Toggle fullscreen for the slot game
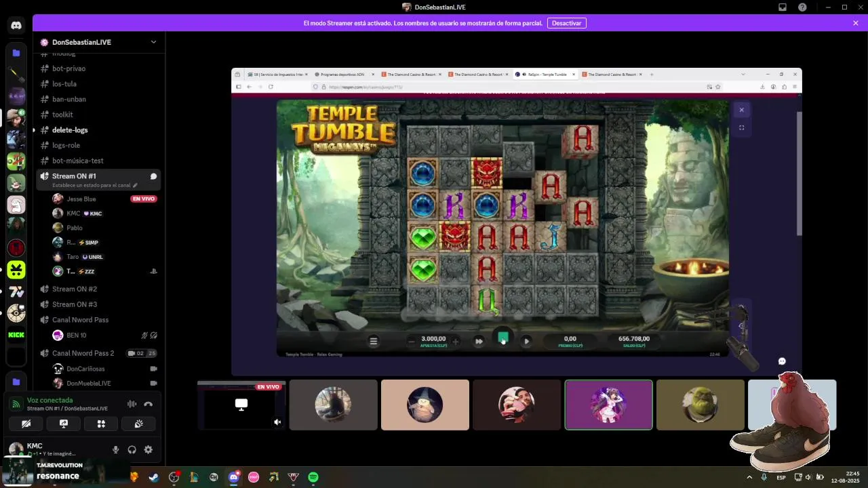 tap(741, 127)
